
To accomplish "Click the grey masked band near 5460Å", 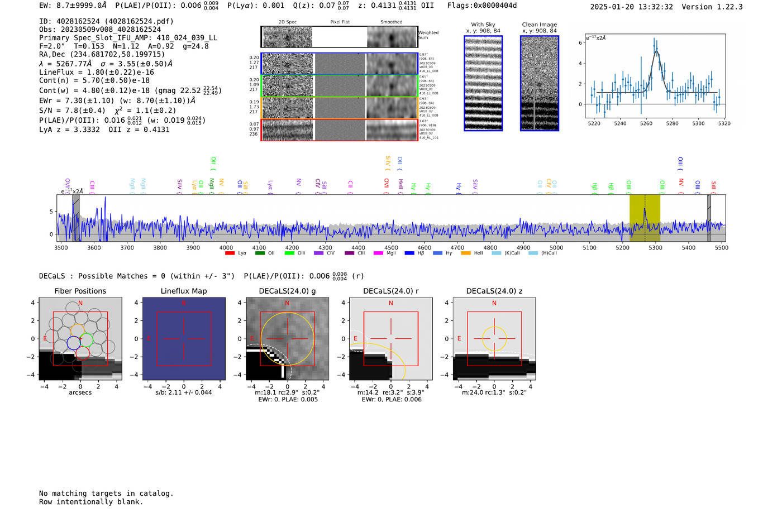I will click(x=709, y=218).
